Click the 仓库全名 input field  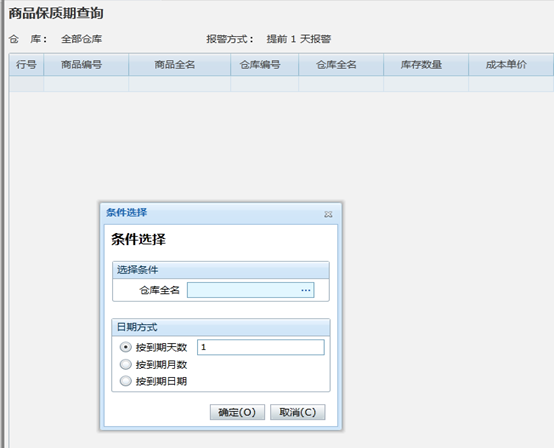coord(251,290)
